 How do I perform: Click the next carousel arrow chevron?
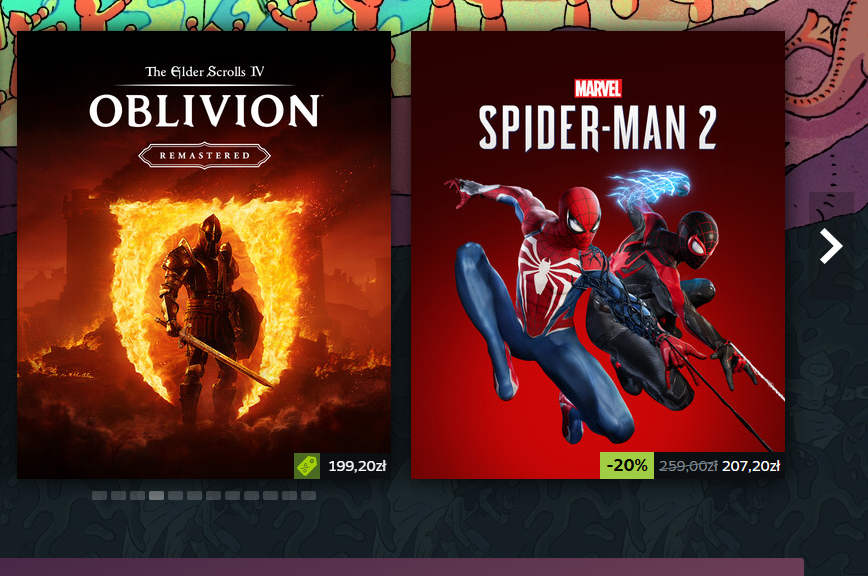831,246
